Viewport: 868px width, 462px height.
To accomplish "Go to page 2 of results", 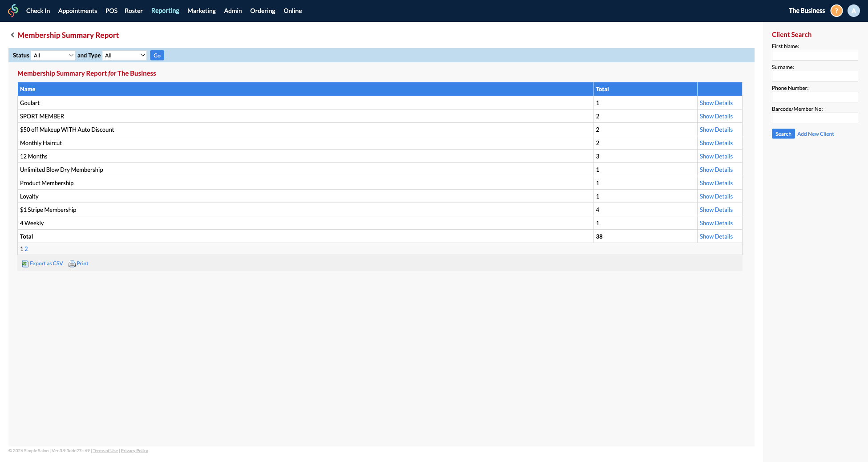I will pos(26,249).
